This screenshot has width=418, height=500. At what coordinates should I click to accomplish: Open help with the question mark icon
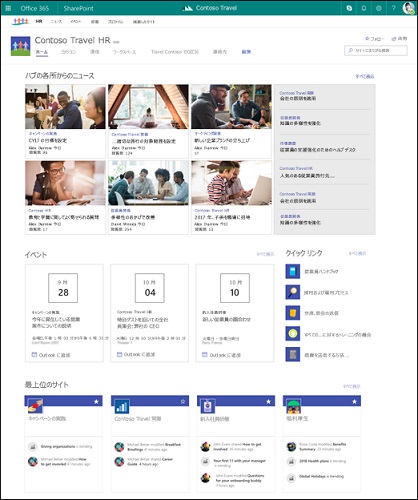point(393,8)
